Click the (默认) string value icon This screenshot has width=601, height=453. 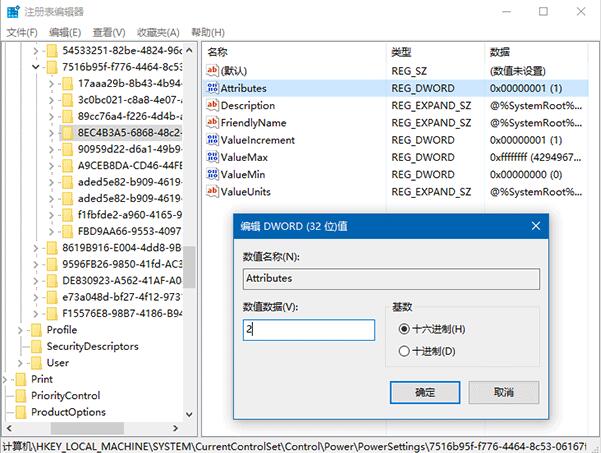(x=212, y=70)
